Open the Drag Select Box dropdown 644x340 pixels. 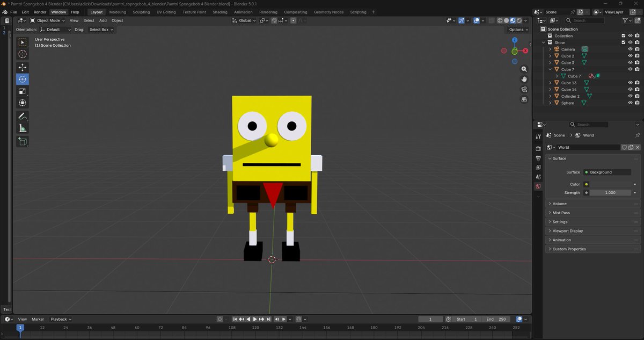tap(101, 30)
